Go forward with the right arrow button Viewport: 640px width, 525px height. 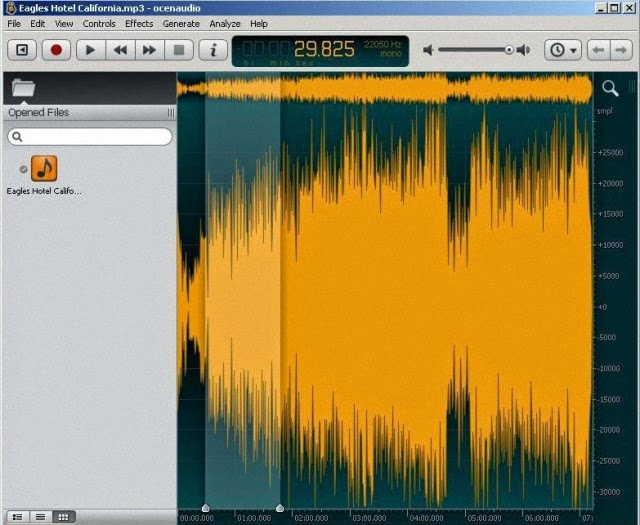click(x=621, y=50)
